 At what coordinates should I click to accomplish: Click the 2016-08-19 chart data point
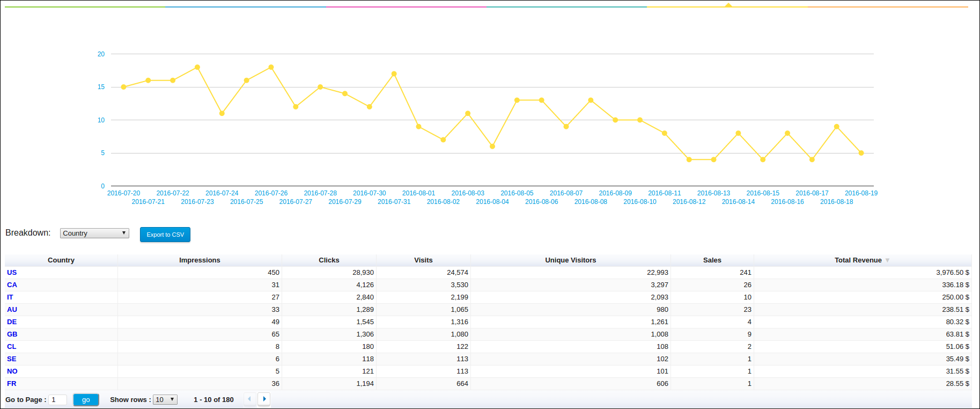[861, 153]
